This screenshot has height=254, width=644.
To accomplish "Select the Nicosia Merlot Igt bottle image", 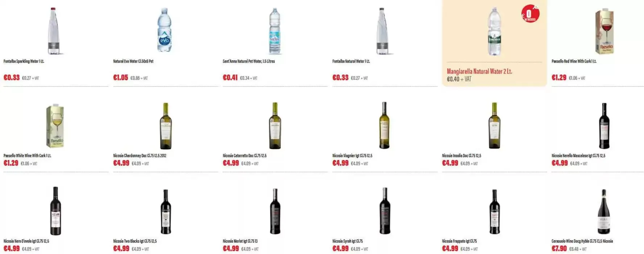I will click(275, 211).
